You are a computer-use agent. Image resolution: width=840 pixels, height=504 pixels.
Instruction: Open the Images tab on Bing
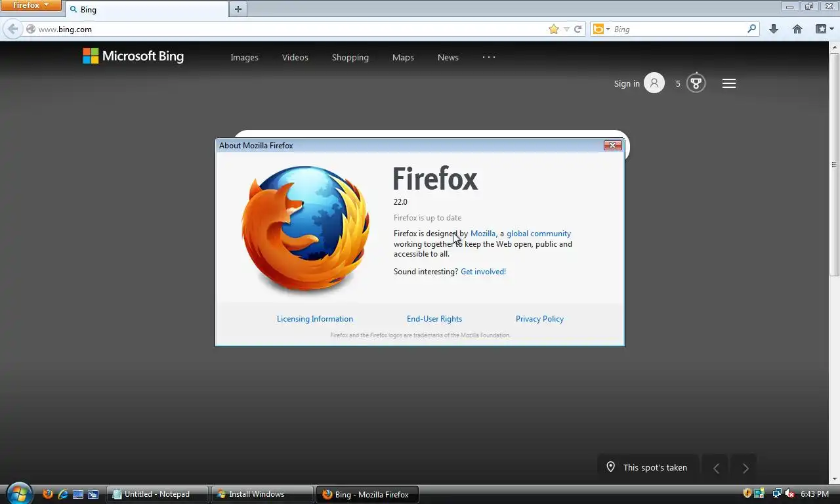tap(244, 57)
